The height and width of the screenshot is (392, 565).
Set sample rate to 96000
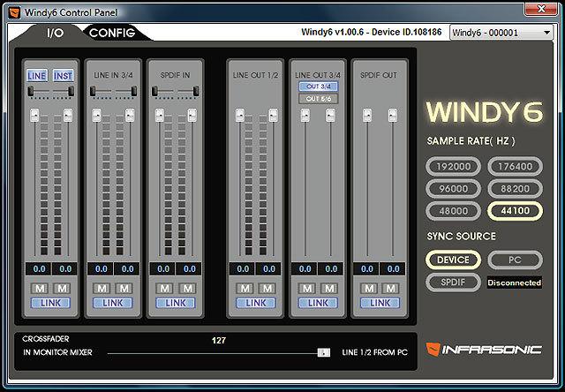point(454,188)
